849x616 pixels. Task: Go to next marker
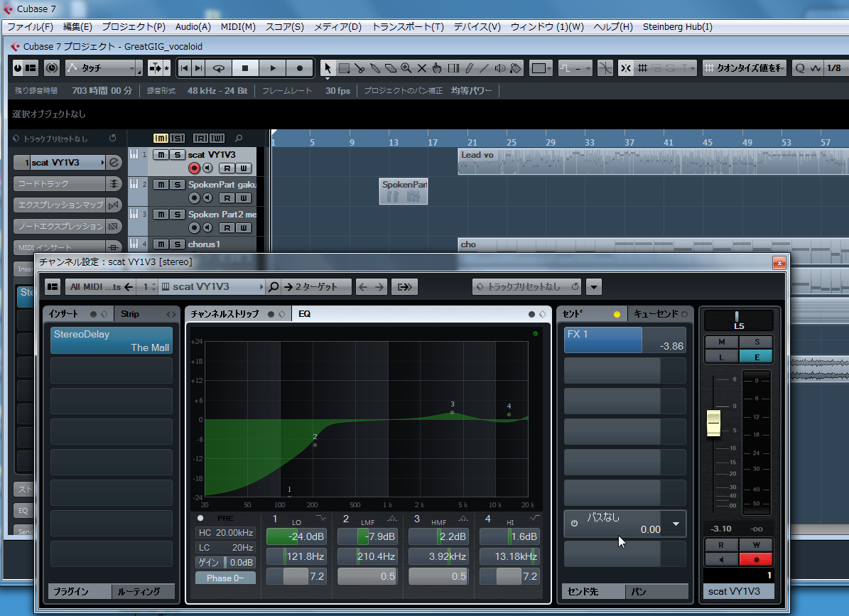click(199, 68)
